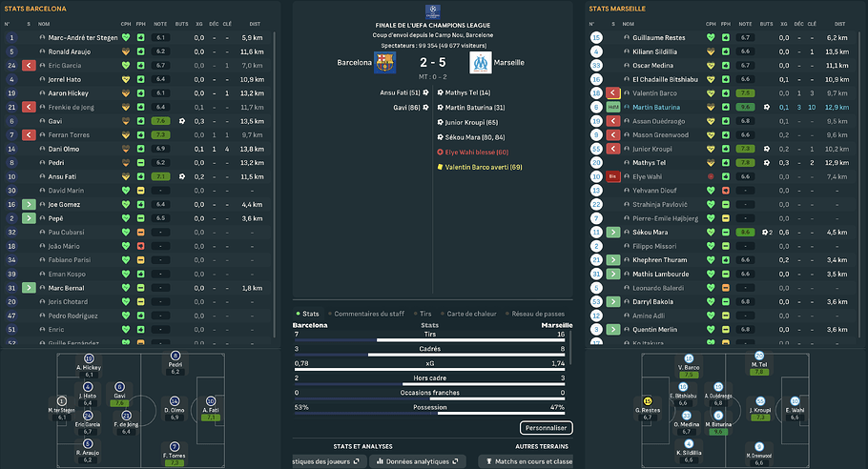The width and height of the screenshot is (868, 469).
Task: Click Sékou Mara's two-goals ball icon
Action: pyautogui.click(x=767, y=233)
